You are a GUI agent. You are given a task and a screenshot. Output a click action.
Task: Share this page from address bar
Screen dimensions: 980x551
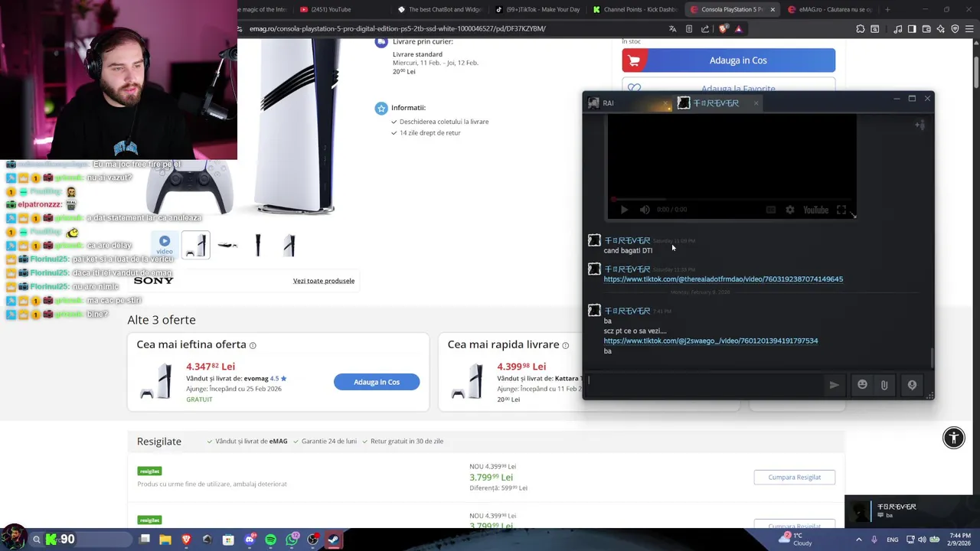(705, 29)
